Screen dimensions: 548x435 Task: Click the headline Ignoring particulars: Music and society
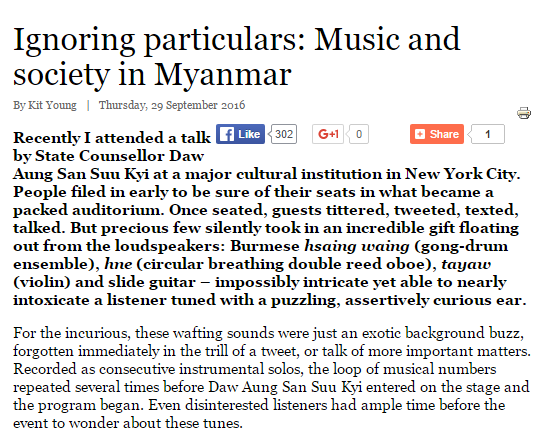click(237, 56)
